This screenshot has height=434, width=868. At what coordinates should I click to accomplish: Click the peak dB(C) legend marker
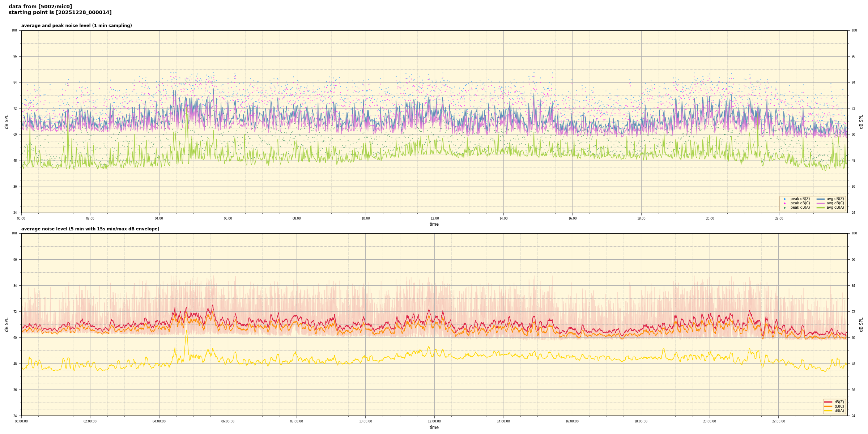click(784, 203)
